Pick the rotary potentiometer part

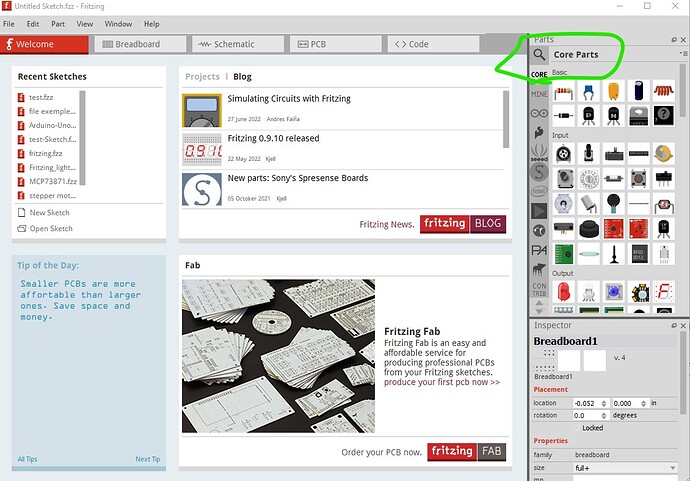coord(564,154)
